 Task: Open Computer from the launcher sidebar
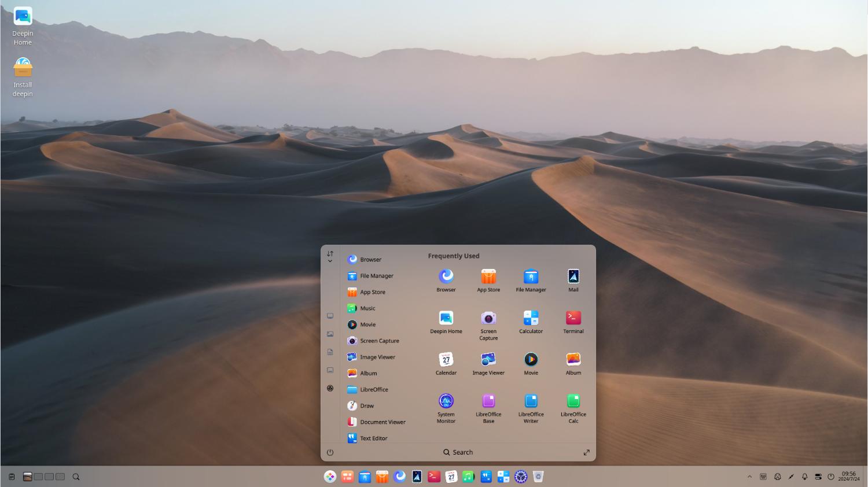point(330,316)
